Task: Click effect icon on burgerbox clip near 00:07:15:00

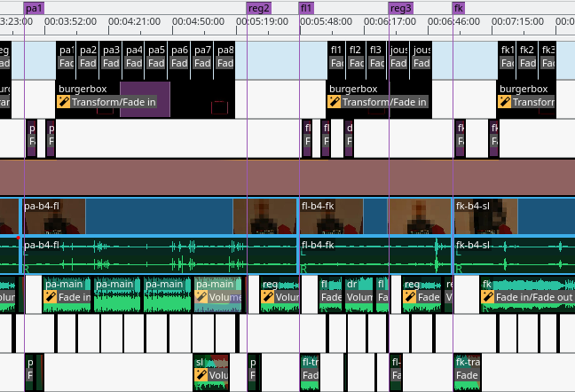Action: coord(506,102)
